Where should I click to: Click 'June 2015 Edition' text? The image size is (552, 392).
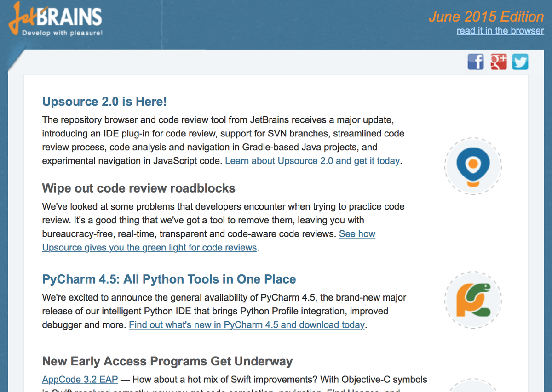pos(486,17)
